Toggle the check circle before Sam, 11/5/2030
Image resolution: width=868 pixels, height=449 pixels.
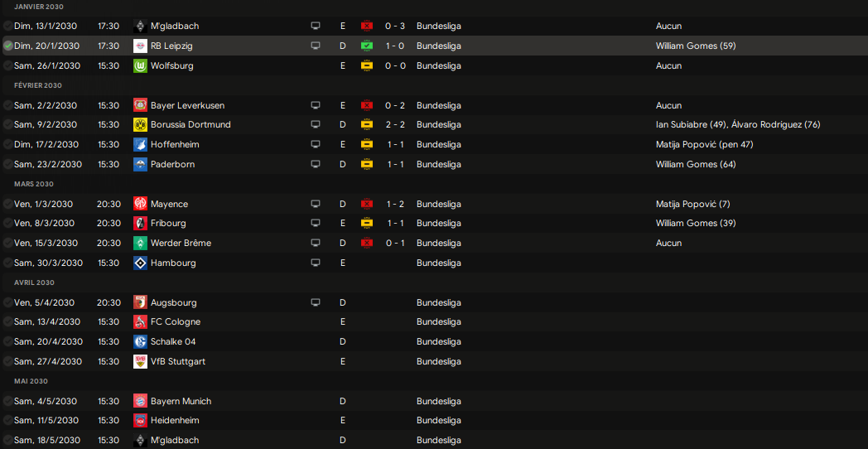7,420
